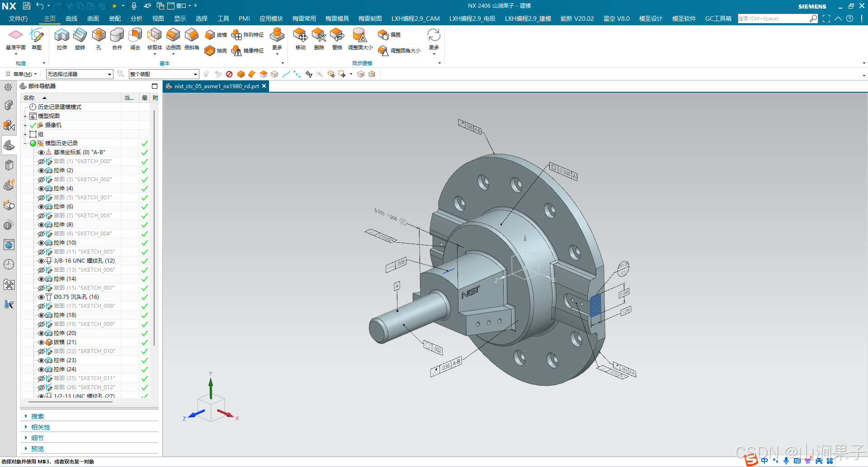Click the 搜索 command search field
Viewport: 868px width, 467px height.
click(x=773, y=19)
